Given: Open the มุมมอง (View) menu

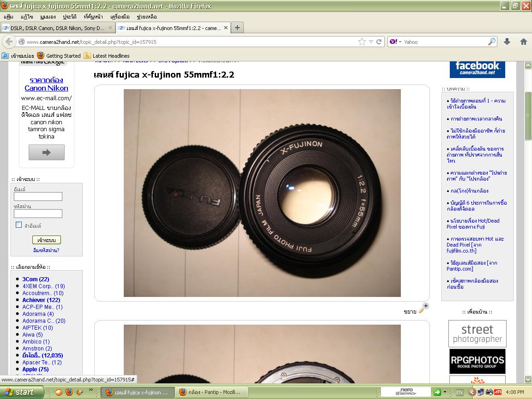Looking at the screenshot, I should tap(48, 17).
